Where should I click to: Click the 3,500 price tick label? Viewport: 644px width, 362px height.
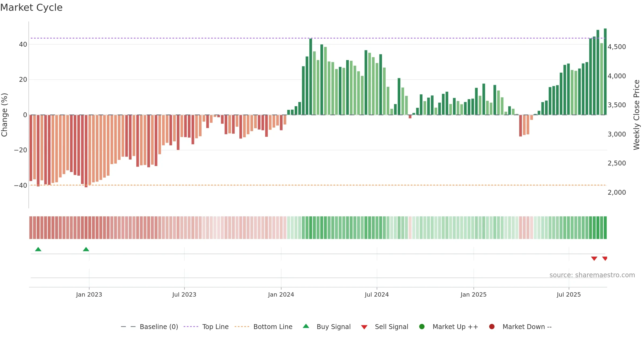[617, 105]
